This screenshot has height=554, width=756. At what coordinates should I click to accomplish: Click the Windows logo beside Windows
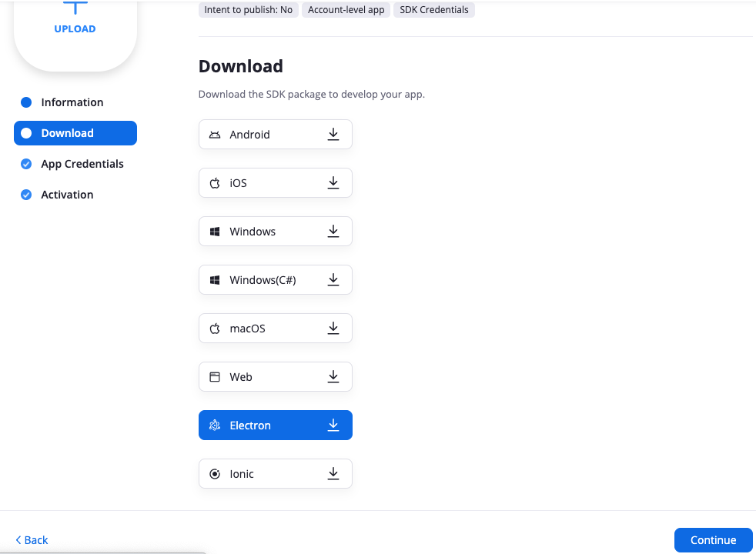[215, 232]
